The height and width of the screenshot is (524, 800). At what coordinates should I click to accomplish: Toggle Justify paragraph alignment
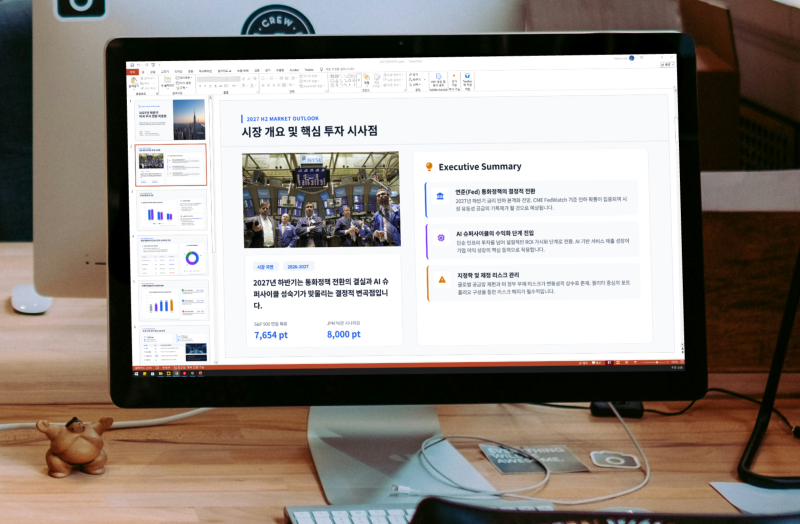click(279, 85)
